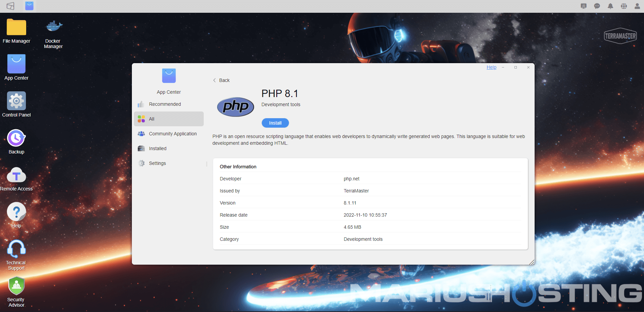Viewport: 644px width, 312px height.
Task: Select the Recommended category
Action: pos(169,104)
